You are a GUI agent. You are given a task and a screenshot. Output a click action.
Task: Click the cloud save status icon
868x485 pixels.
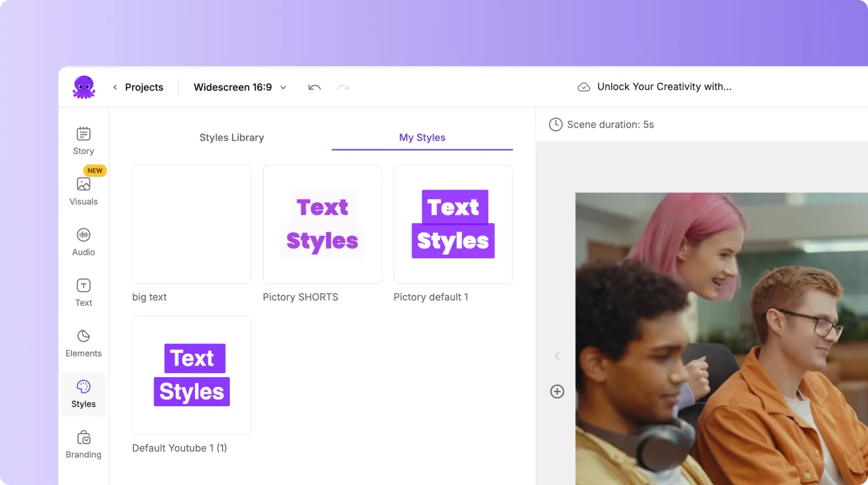(x=584, y=87)
